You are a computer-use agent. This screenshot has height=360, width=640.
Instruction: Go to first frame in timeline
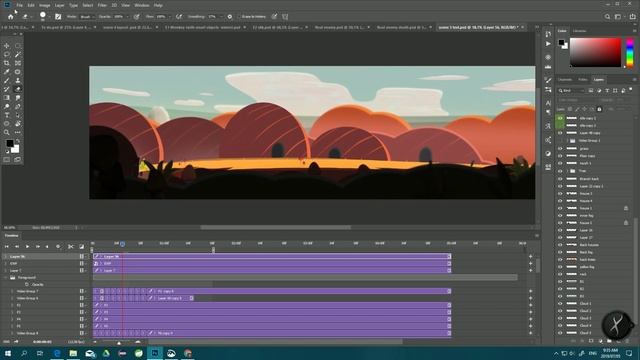tap(7, 247)
